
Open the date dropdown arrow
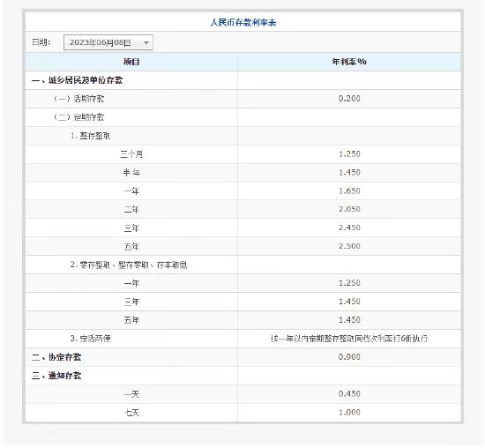(146, 42)
